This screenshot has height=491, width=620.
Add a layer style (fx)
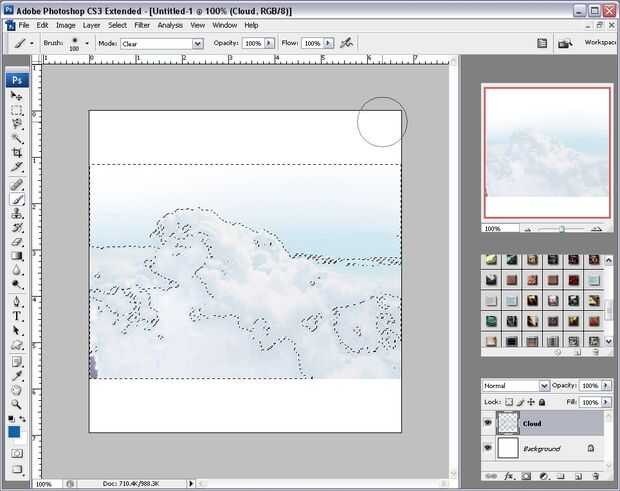[509, 476]
